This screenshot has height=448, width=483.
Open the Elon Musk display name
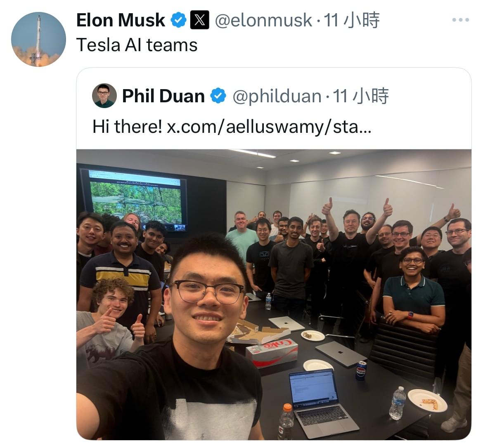tap(121, 20)
